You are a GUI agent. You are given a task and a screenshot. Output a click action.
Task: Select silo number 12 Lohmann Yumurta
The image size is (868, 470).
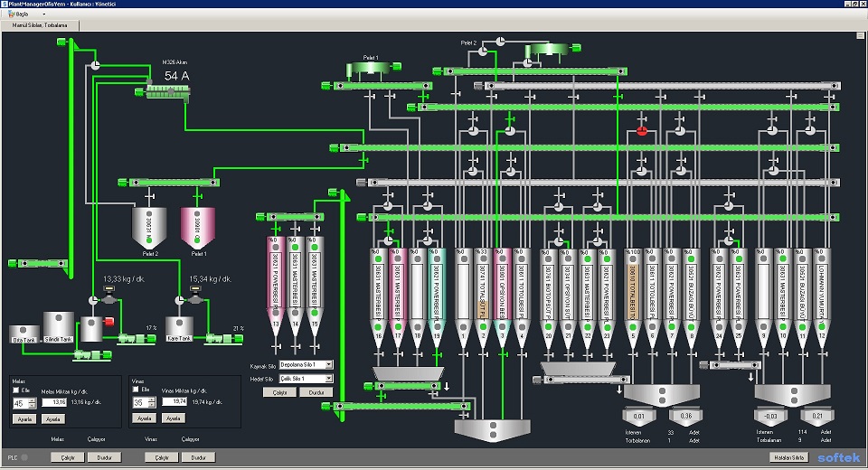[x=822, y=296]
